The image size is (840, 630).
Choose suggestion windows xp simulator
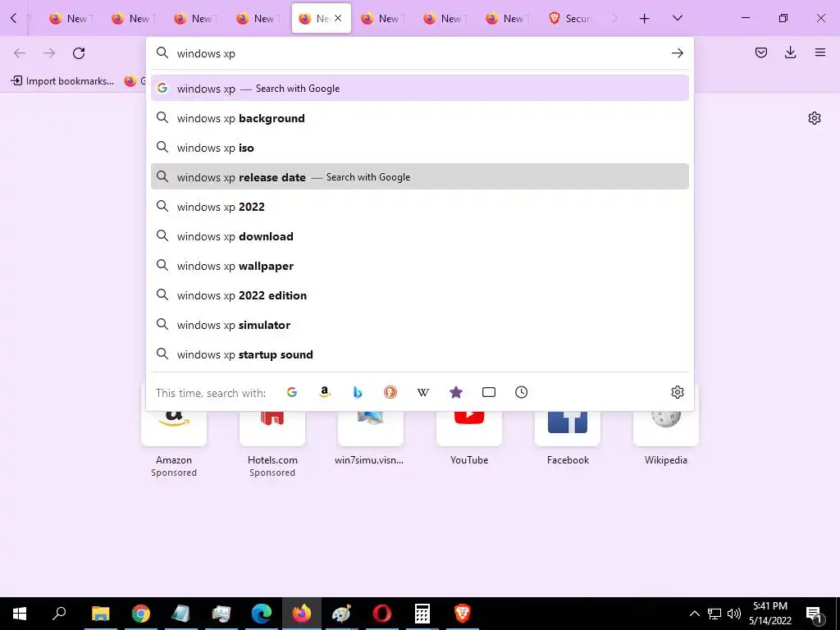coord(419,325)
